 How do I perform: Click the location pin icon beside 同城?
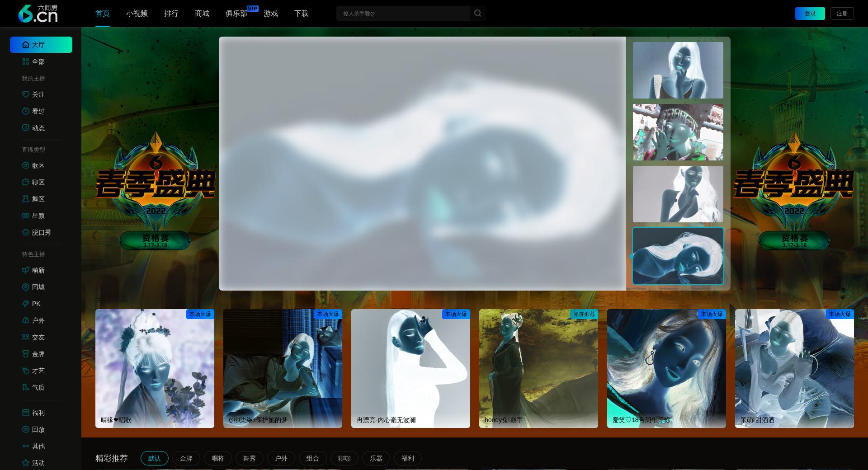(26, 287)
